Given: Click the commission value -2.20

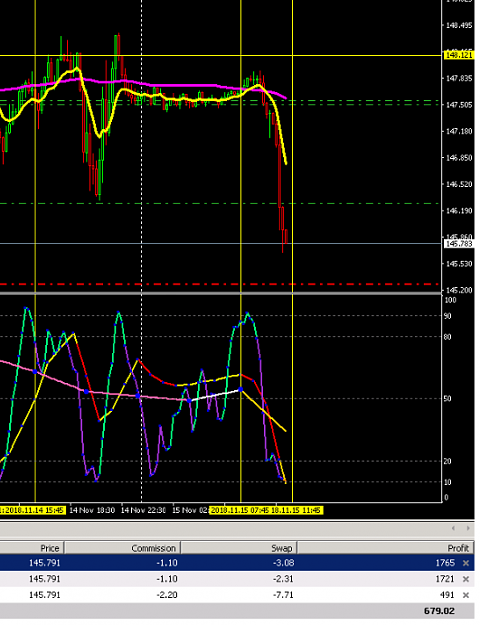Looking at the screenshot, I should (167, 595).
